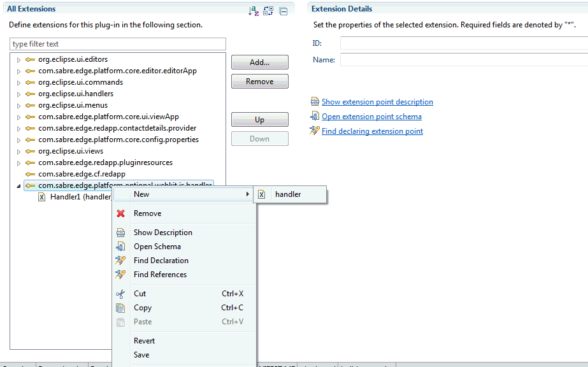Click the type filter text field

[118, 44]
